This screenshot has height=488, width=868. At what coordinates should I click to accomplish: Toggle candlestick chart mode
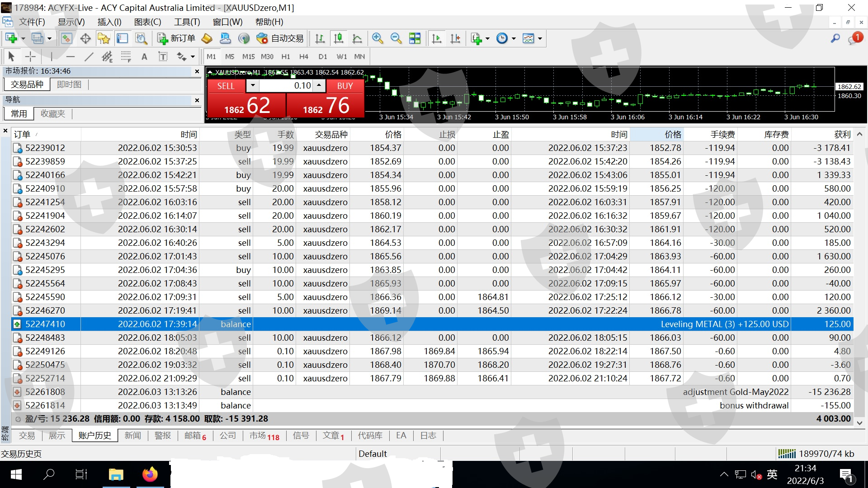coord(338,38)
